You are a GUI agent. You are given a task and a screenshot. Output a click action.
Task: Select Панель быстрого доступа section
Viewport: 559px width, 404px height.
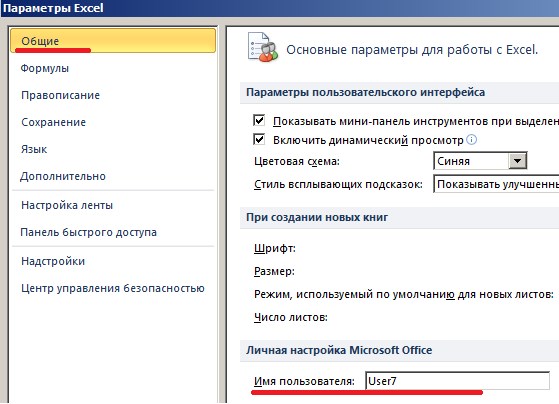(89, 232)
